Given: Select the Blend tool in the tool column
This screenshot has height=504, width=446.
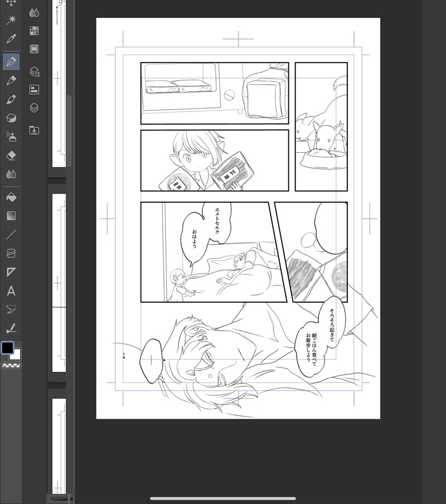Looking at the screenshot, I should coord(11,174).
